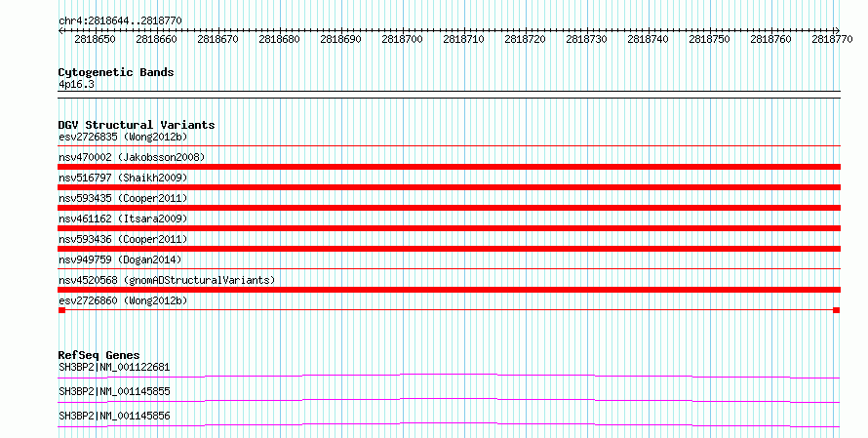
Task: Click the 4p16.3 band label
Action: click(x=76, y=85)
